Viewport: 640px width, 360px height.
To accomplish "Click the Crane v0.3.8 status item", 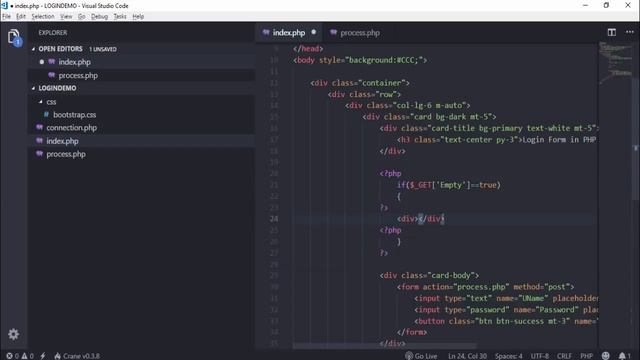I will [x=77, y=356].
